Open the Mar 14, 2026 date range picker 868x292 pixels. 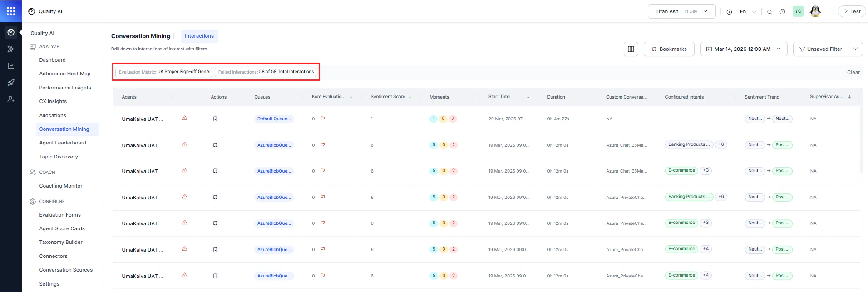744,49
